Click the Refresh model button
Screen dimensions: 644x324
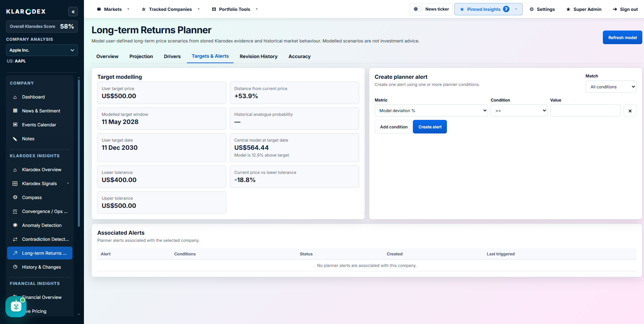622,37
